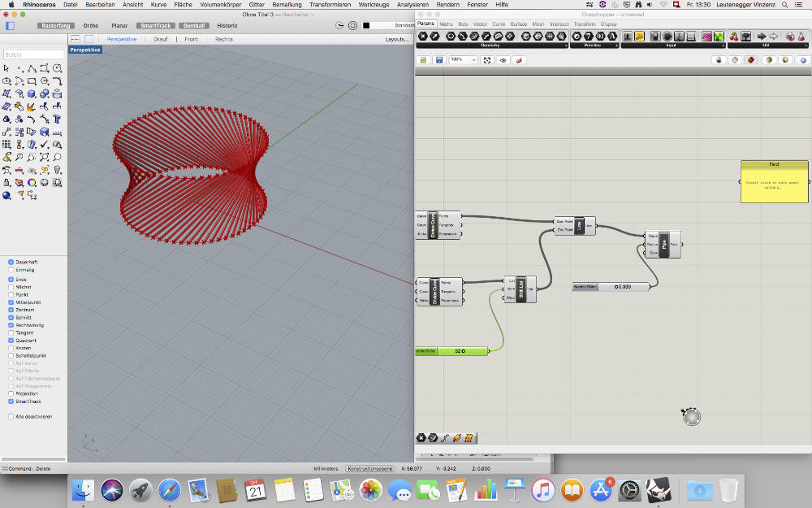
Task: Select the Dauerhaft radio button
Action: pos(11,262)
